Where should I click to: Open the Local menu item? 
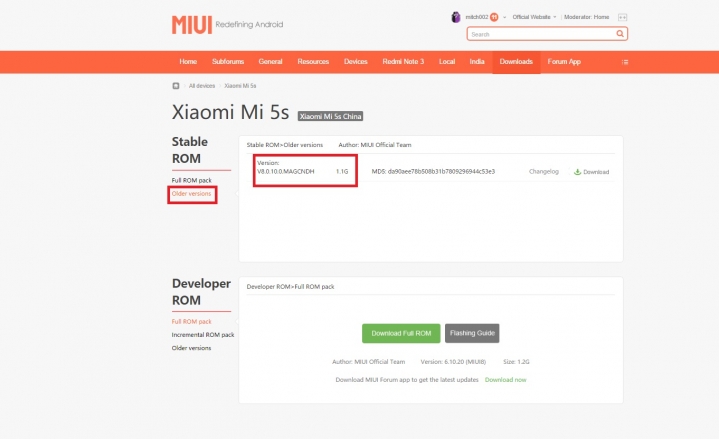click(x=447, y=61)
